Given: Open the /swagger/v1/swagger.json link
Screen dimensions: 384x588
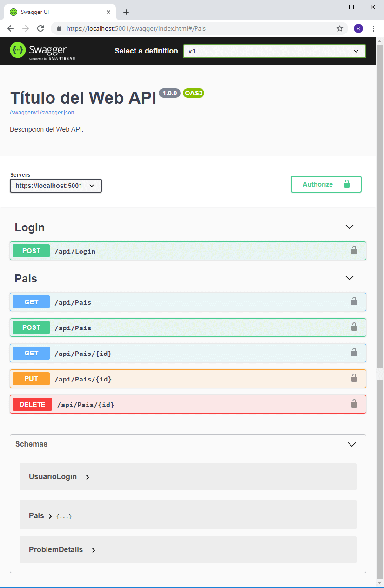Looking at the screenshot, I should click(42, 112).
